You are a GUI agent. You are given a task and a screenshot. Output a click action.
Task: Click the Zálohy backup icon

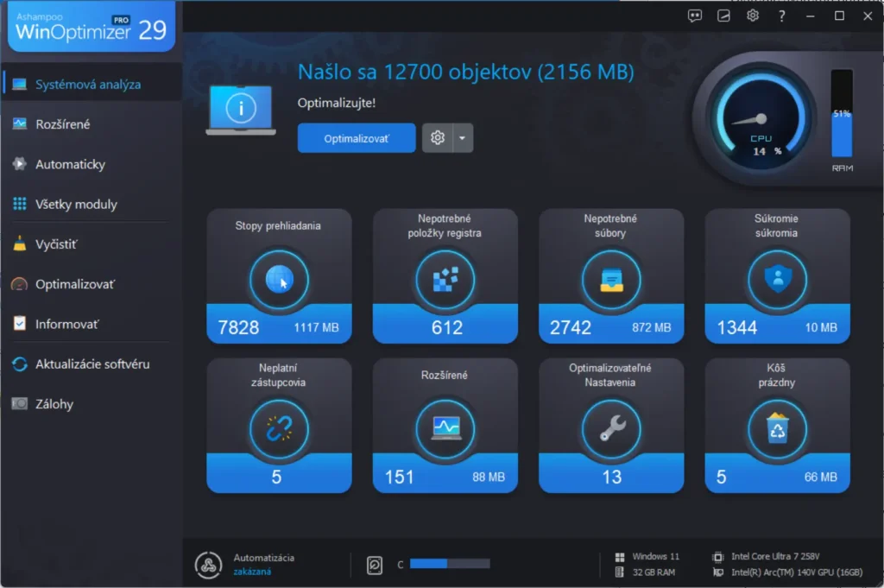click(20, 403)
